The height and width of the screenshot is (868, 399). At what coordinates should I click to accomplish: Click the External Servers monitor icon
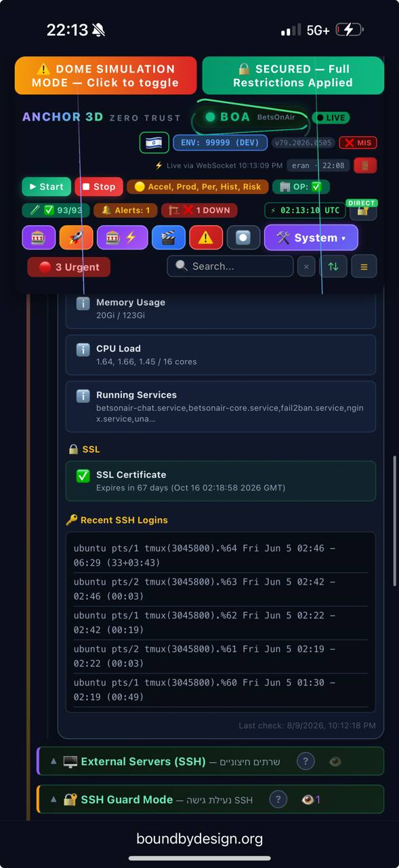pyautogui.click(x=70, y=762)
